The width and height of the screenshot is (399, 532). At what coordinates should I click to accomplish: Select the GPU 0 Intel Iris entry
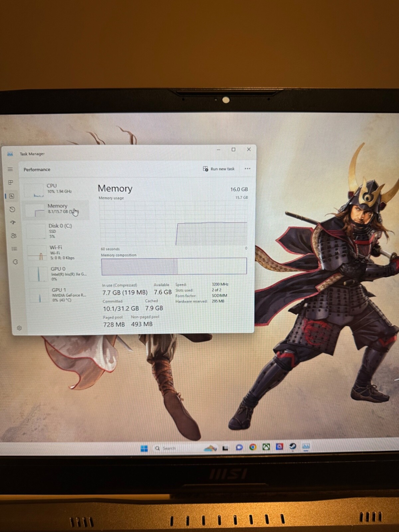pos(59,274)
